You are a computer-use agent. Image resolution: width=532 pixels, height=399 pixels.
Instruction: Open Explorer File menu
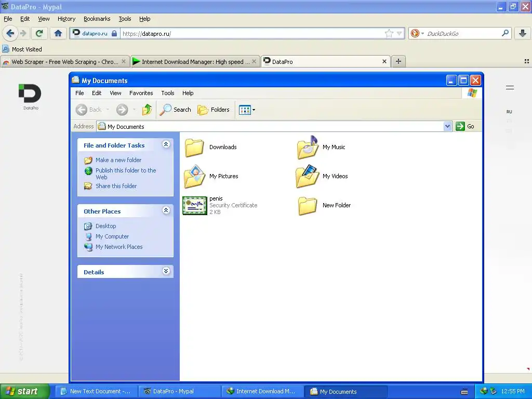79,93
